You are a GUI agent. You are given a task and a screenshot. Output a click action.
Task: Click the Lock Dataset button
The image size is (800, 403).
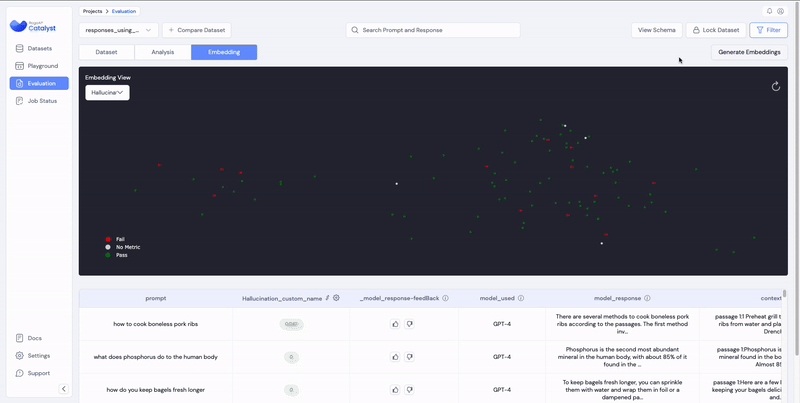pos(715,30)
